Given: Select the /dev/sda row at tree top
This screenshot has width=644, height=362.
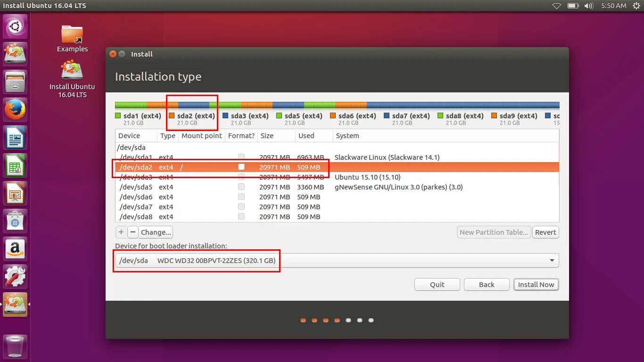Looking at the screenshot, I should [x=337, y=147].
